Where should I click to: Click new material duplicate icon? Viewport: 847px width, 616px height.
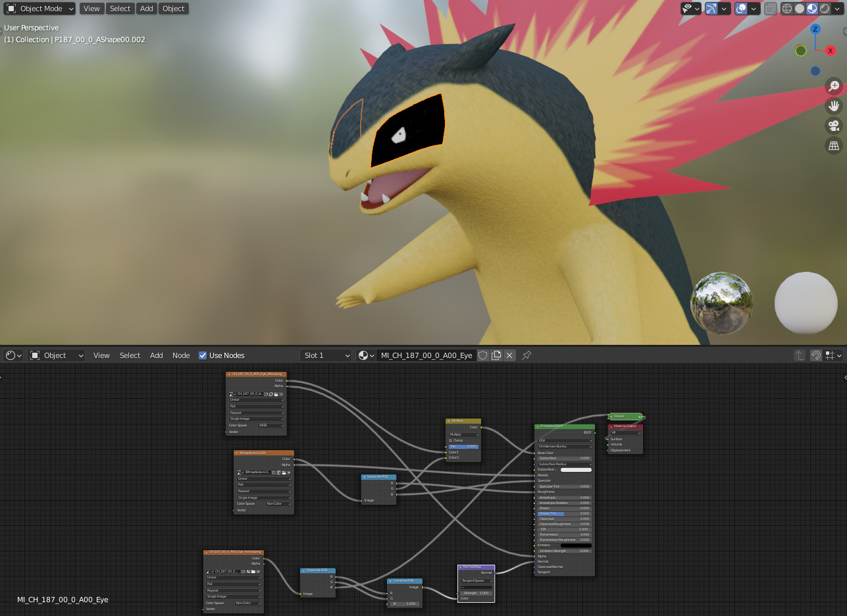496,355
